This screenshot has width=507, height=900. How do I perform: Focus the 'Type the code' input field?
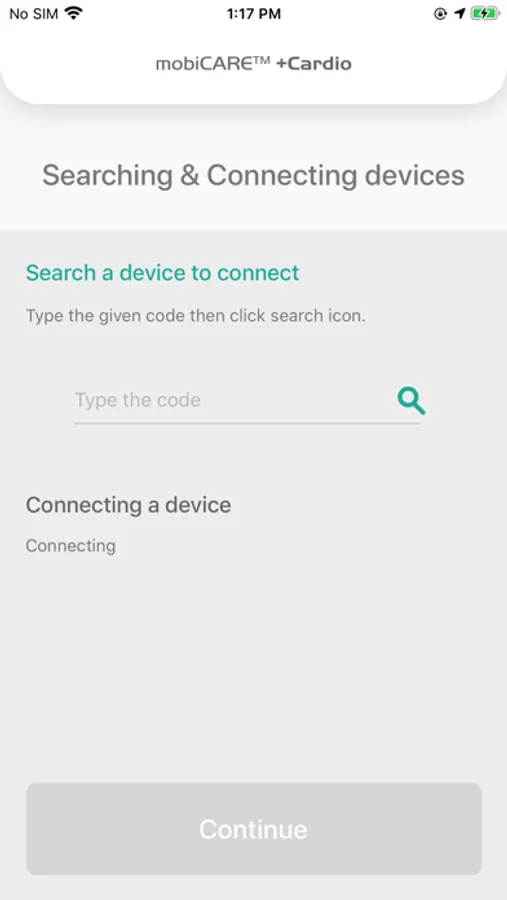click(233, 400)
